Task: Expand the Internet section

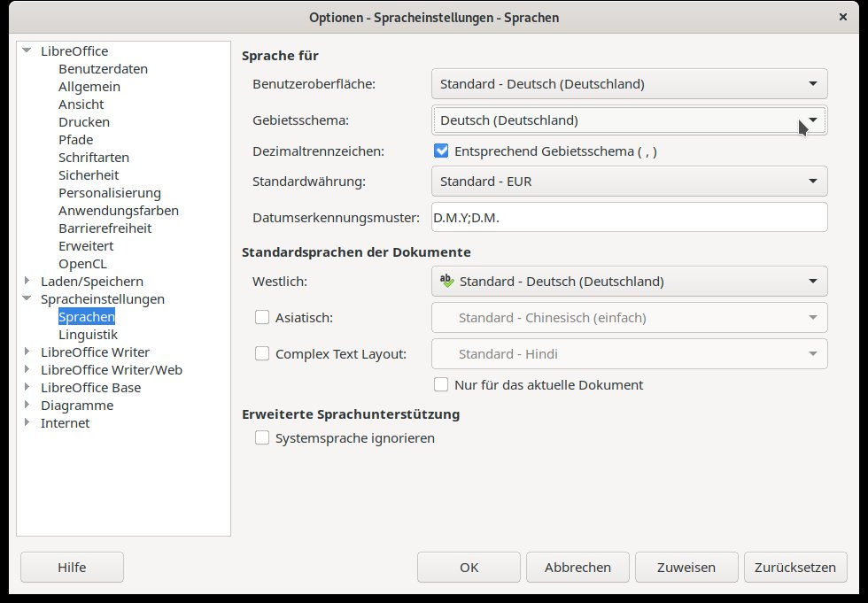Action: [27, 422]
